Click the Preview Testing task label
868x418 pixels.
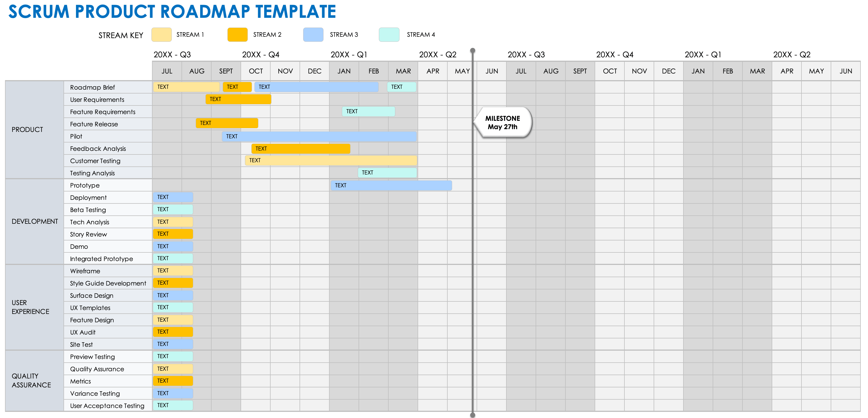coord(92,357)
